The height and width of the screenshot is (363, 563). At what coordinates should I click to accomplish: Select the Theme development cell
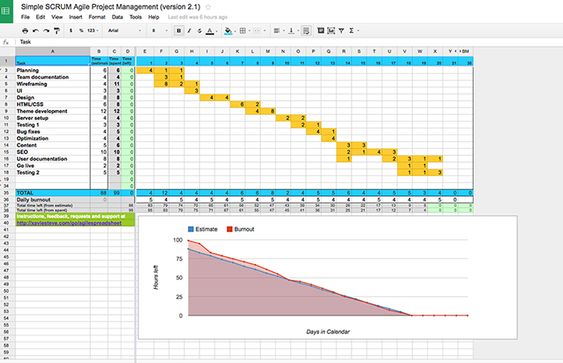click(52, 111)
